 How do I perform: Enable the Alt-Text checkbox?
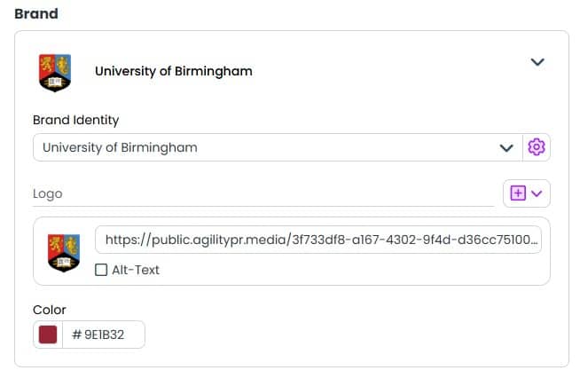click(101, 270)
